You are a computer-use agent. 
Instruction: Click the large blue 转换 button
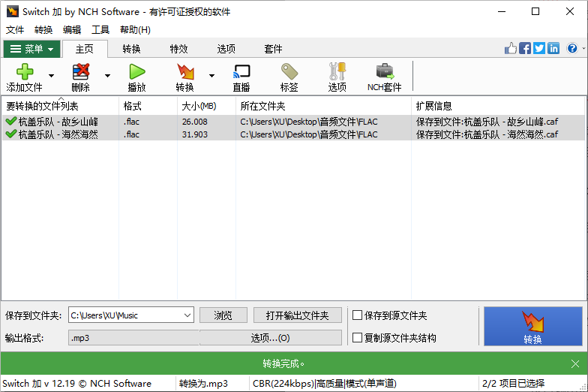click(532, 326)
